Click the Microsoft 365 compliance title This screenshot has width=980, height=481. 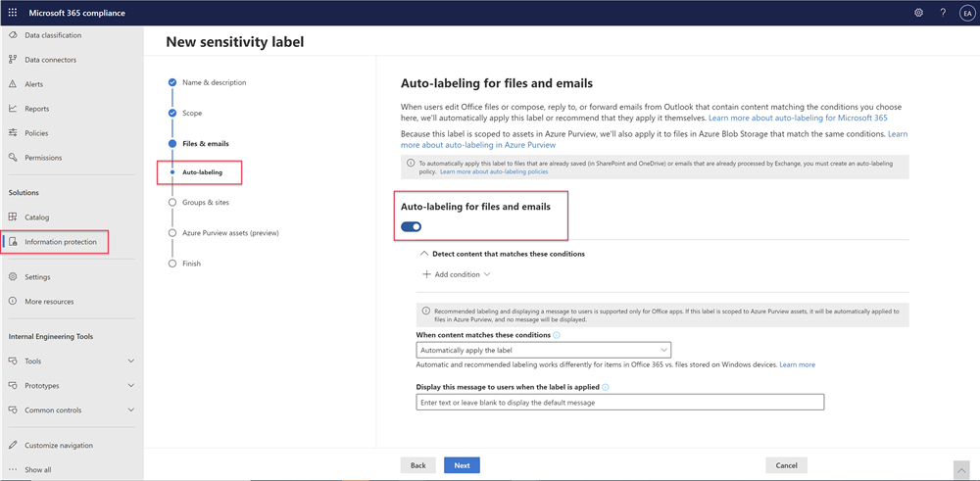[76, 13]
